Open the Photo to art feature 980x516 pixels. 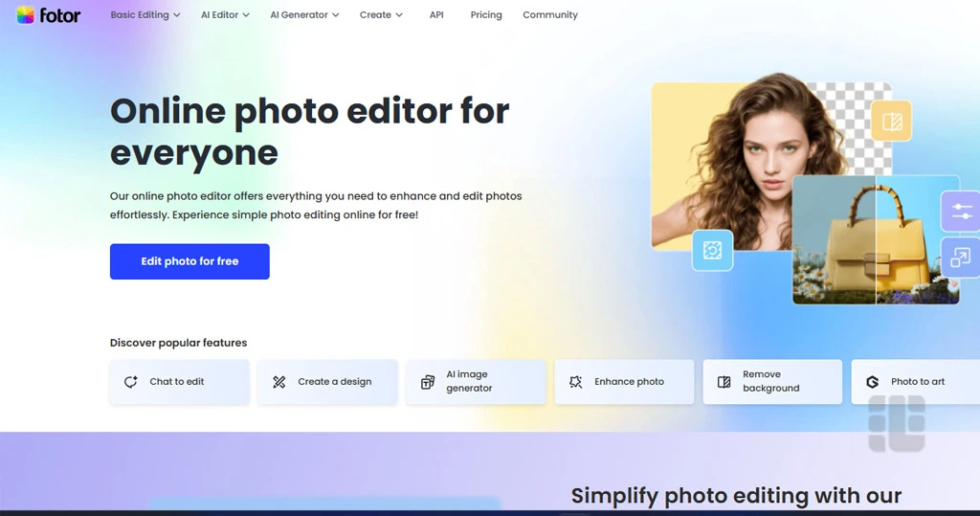point(915,382)
